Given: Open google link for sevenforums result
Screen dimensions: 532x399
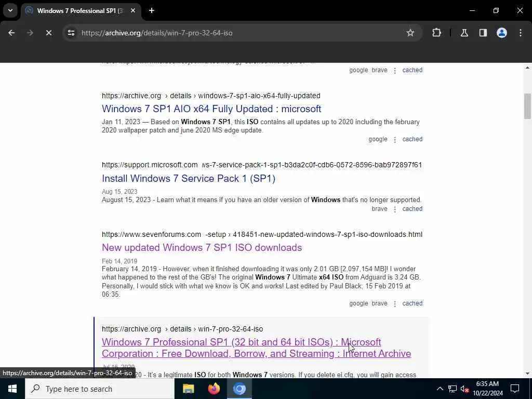Looking at the screenshot, I should coord(358,303).
